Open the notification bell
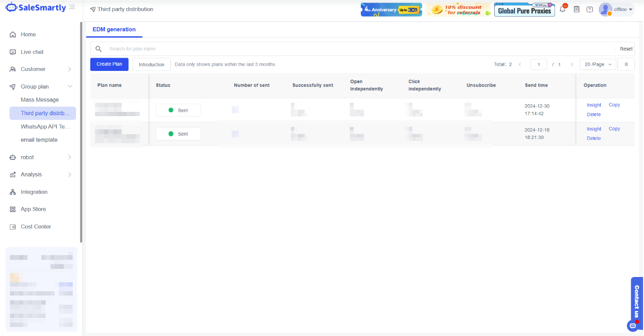644x336 pixels. coord(563,10)
